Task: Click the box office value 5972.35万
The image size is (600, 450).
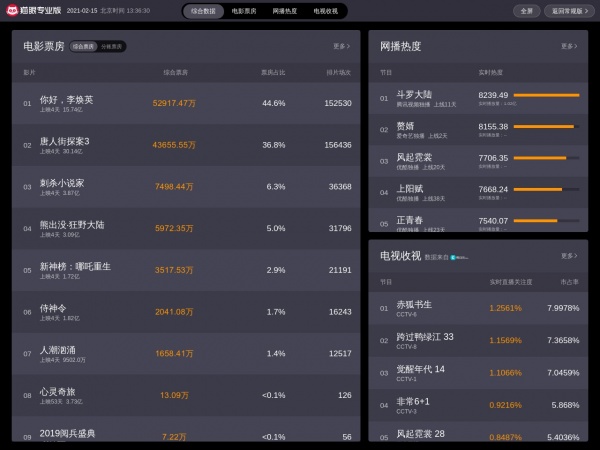Action: 174,228
